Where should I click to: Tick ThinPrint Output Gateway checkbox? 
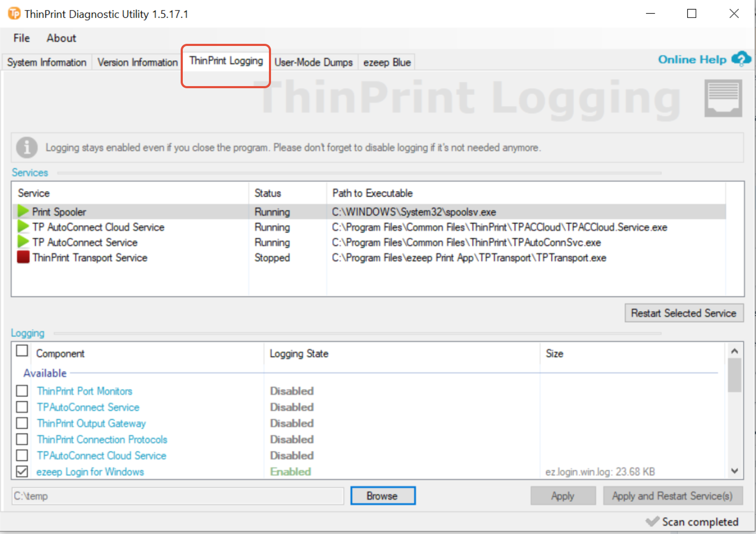[22, 423]
